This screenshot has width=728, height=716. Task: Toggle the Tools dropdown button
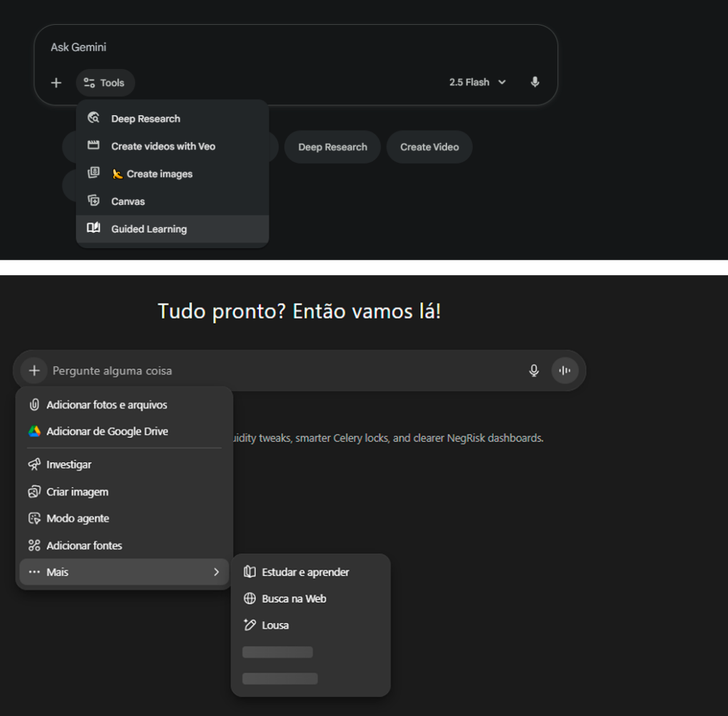(105, 83)
